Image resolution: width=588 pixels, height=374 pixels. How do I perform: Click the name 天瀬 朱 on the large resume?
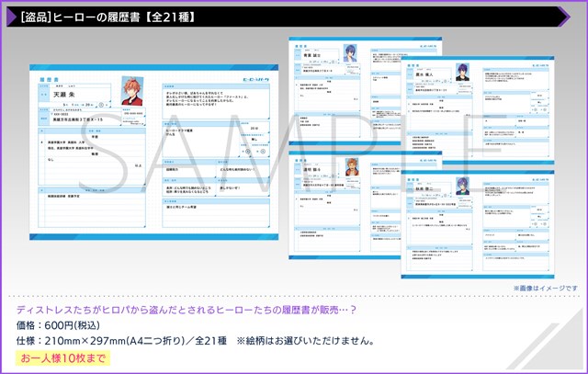pos(64,95)
